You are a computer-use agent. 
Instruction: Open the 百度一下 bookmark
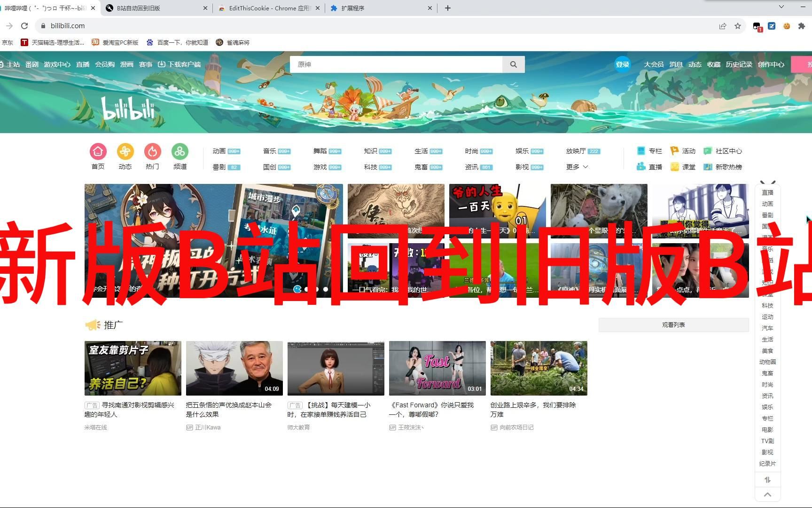point(178,42)
